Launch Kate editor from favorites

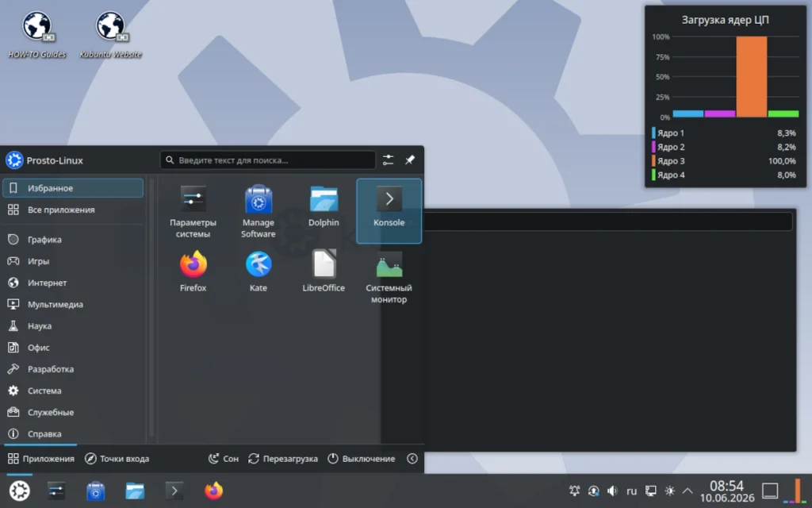point(258,277)
